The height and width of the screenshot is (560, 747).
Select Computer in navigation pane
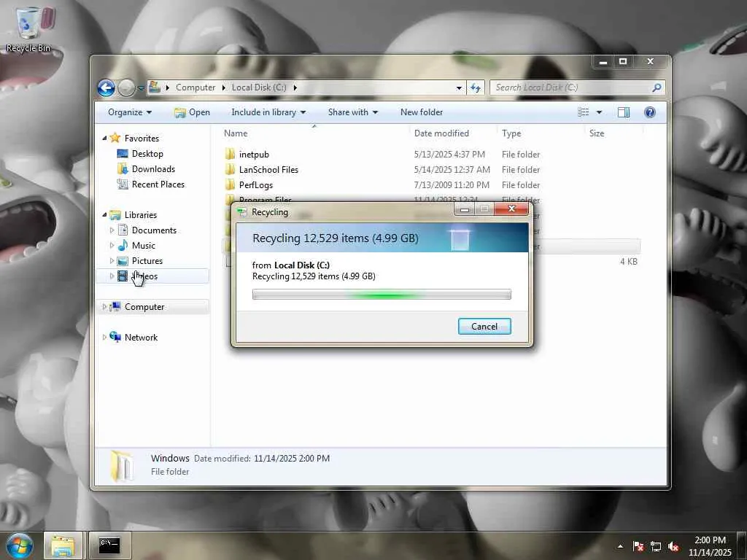click(144, 307)
